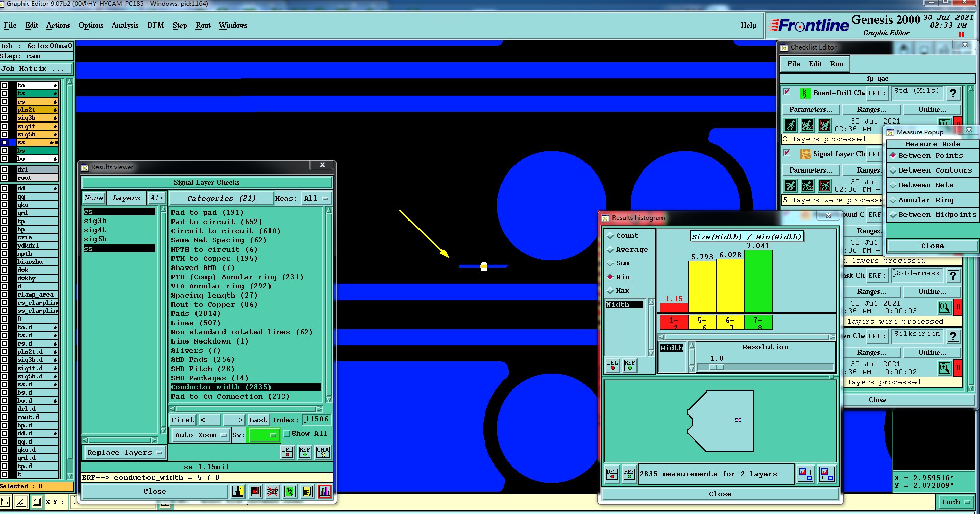Viewport: 980px width, 514px height.
Task: Run Signal Layer check with first runner icon
Action: 790,185
